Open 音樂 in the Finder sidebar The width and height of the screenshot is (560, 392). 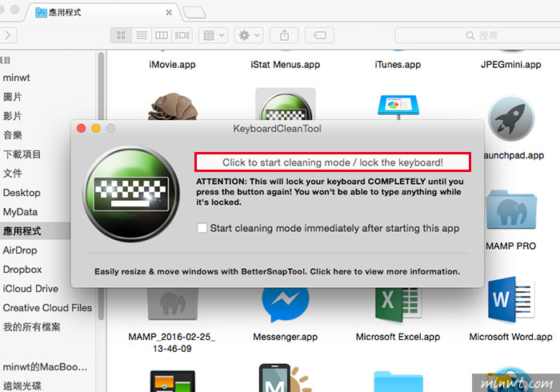[13, 135]
